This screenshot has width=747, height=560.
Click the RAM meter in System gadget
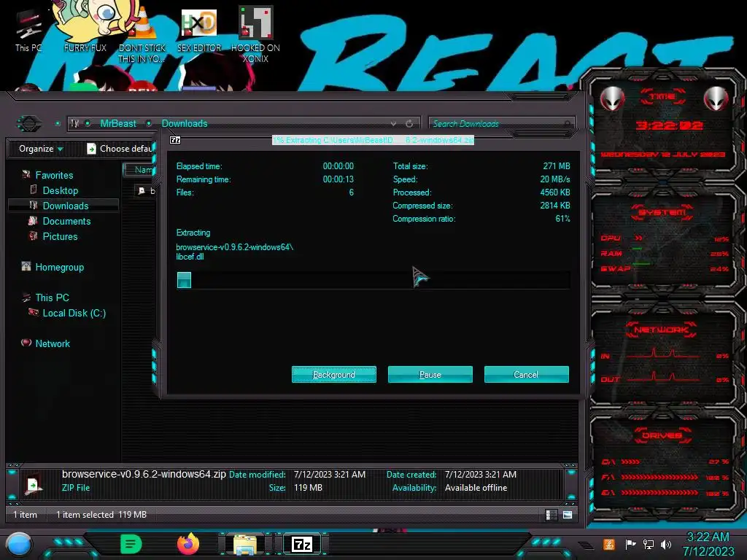click(665, 253)
